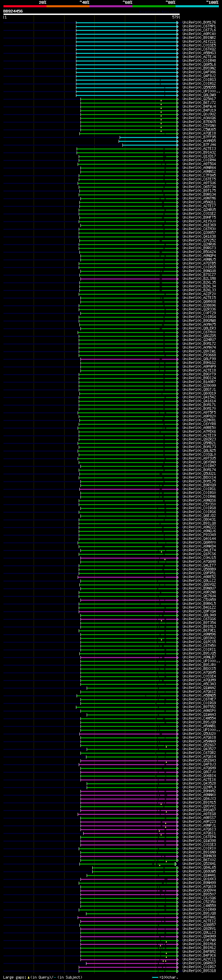Click label UniRef100_Q8S902

tap(199, 638)
